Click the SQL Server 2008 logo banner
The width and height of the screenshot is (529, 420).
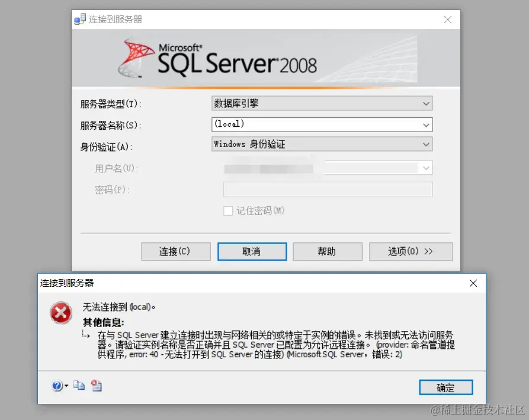(x=266, y=59)
